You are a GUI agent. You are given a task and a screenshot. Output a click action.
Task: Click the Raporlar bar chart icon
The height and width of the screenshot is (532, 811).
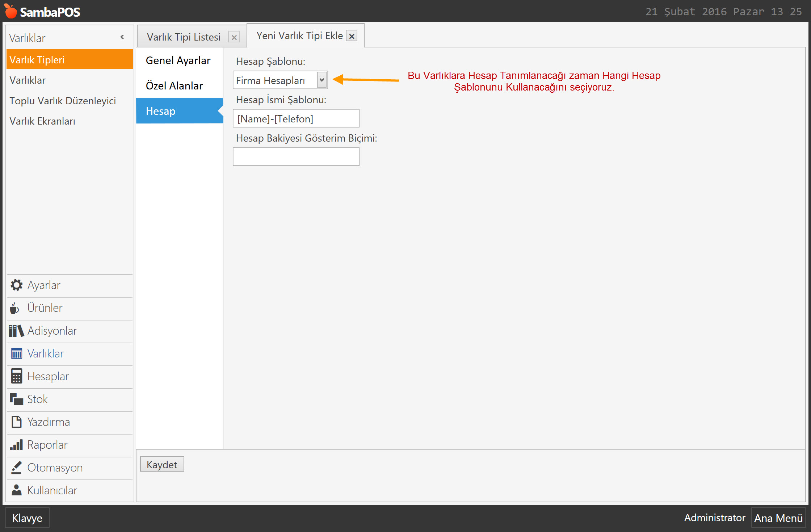coord(16,445)
